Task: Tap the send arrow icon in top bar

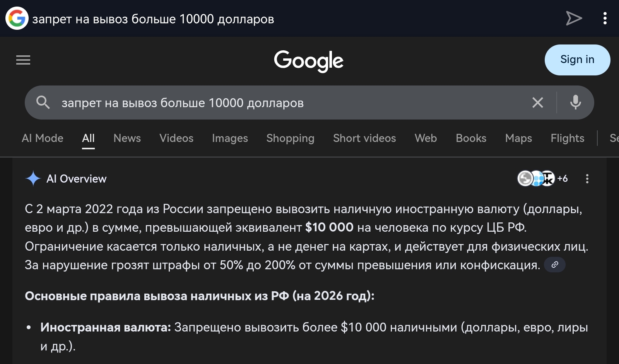Action: click(x=574, y=18)
